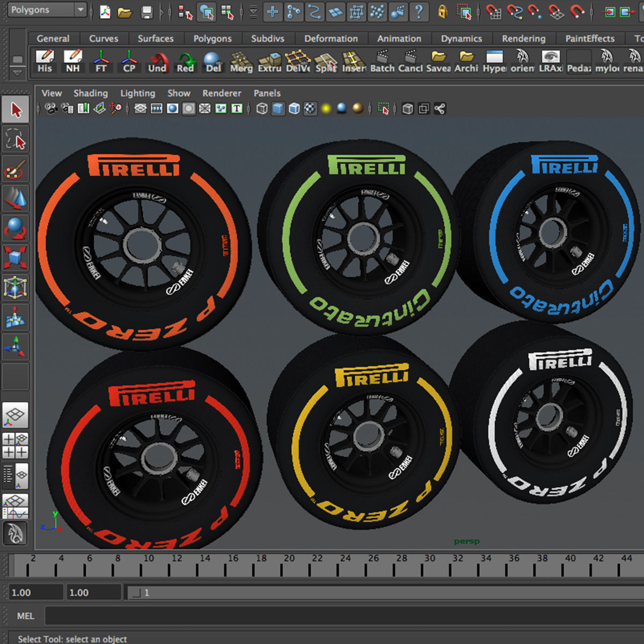Toggle the film gate icon
The image size is (644, 644).
(x=156, y=109)
